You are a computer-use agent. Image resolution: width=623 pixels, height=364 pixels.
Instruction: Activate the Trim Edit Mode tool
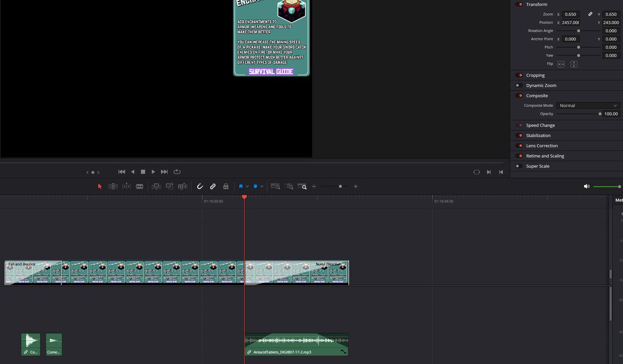click(113, 186)
